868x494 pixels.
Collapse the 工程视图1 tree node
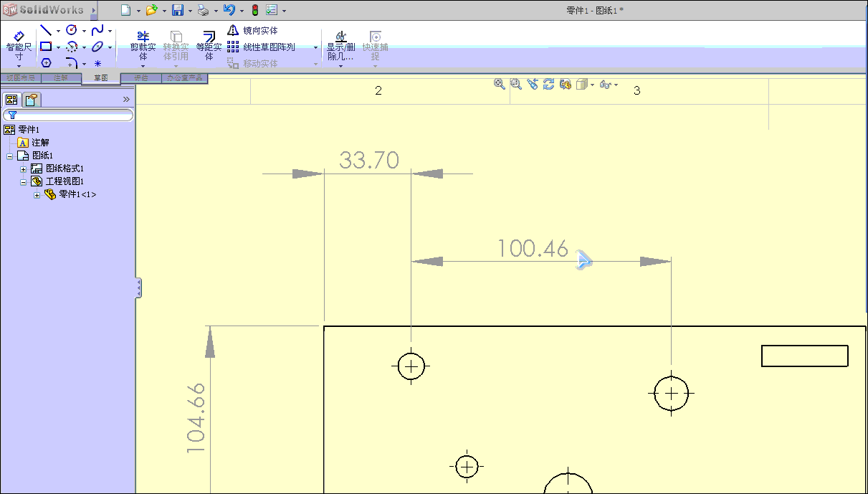[23, 181]
